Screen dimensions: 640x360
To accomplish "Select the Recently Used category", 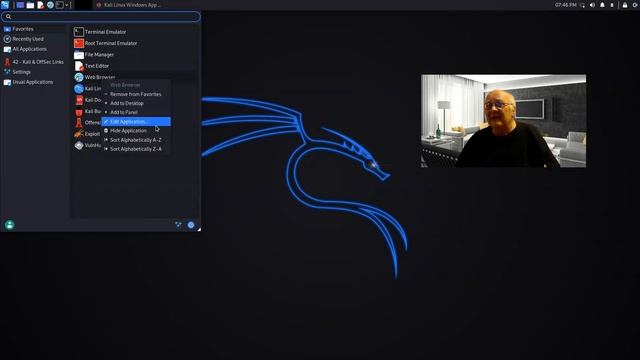I will (x=34, y=39).
